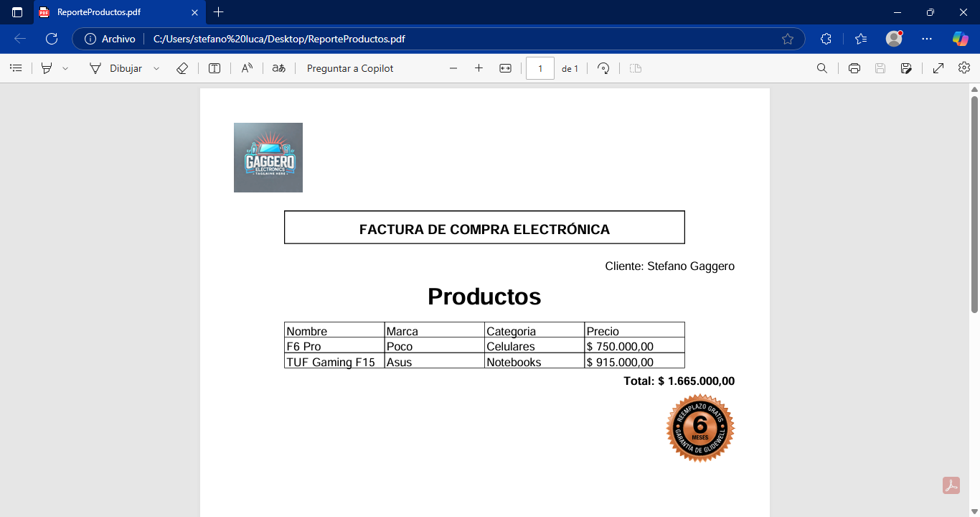
Task: Click the page number field
Action: click(540, 68)
